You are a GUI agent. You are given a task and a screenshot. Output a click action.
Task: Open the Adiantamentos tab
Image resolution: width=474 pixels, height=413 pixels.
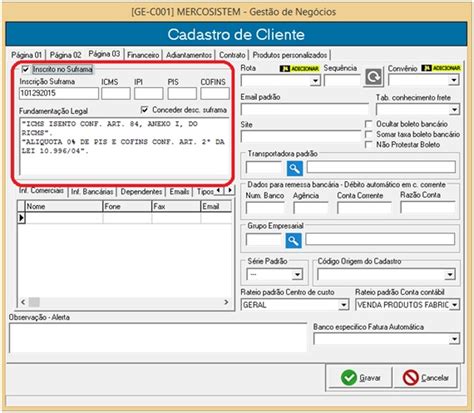[189, 55]
